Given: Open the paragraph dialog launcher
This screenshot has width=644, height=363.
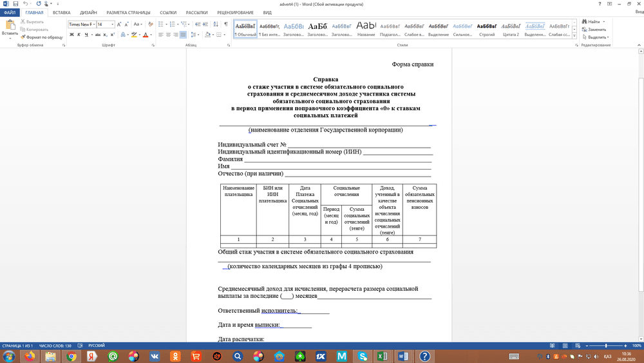Looking at the screenshot, I should (229, 45).
